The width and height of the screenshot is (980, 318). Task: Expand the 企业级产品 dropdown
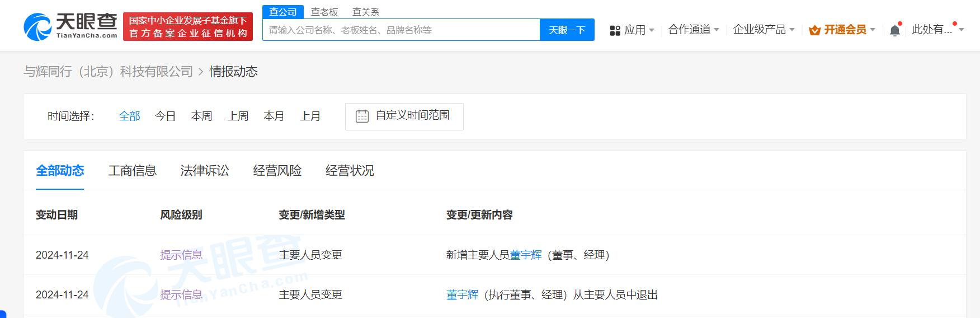pyautogui.click(x=764, y=30)
